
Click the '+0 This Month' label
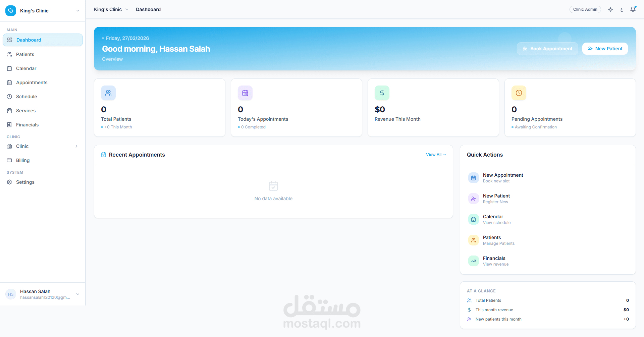pyautogui.click(x=118, y=127)
